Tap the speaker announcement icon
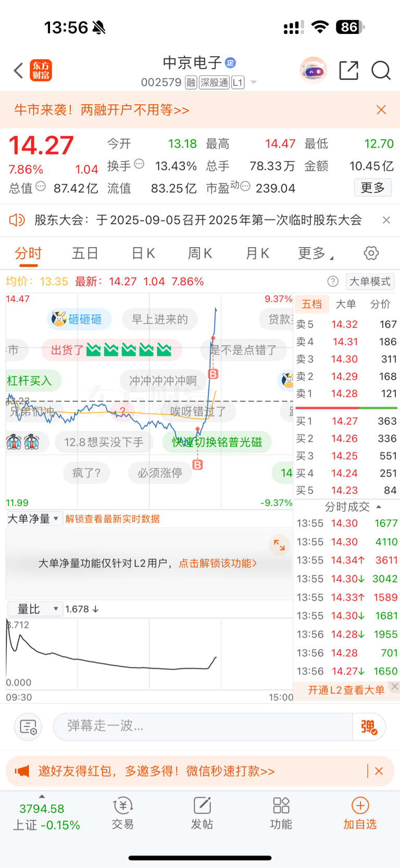Viewport: 400px width, 868px height. (x=17, y=220)
